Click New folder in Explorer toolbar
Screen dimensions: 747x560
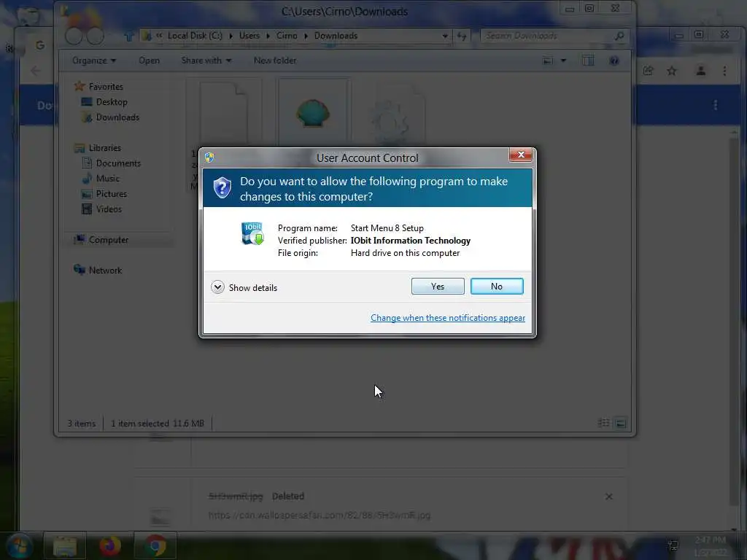[275, 61]
